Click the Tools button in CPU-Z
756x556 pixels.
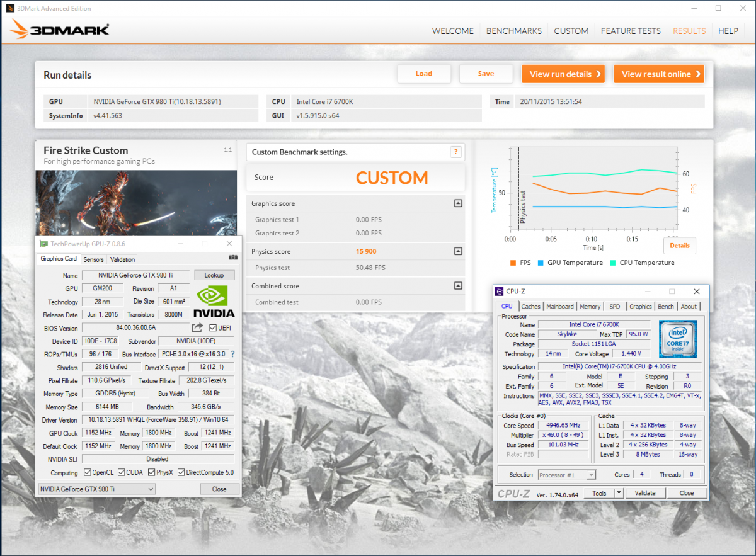[599, 493]
